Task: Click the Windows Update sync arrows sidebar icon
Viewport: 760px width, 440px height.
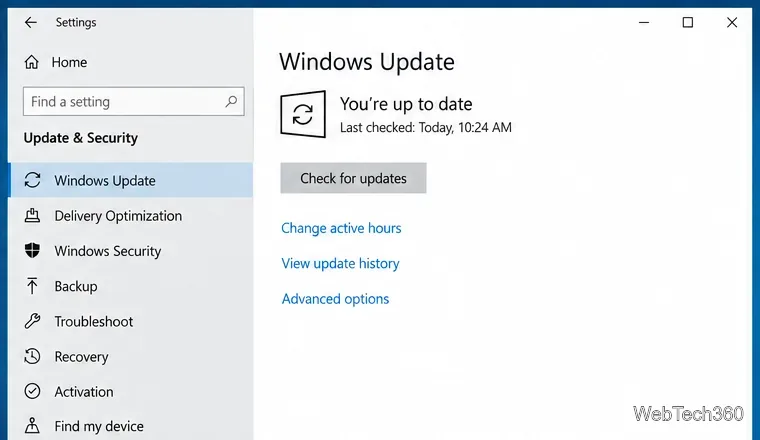Action: [x=32, y=180]
